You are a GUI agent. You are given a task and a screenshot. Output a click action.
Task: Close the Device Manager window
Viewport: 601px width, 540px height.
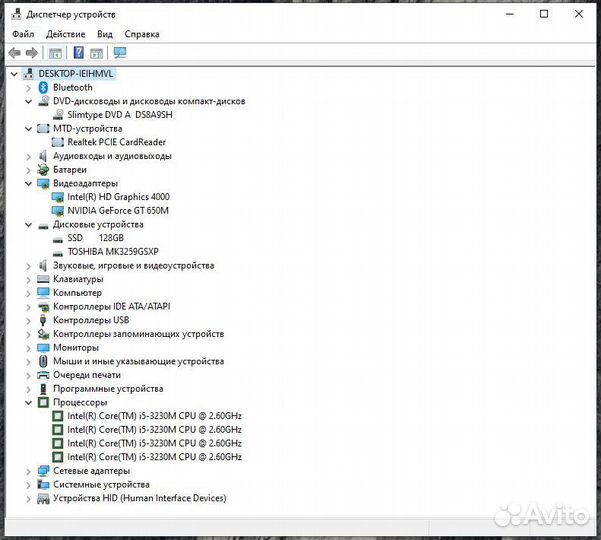click(x=579, y=14)
